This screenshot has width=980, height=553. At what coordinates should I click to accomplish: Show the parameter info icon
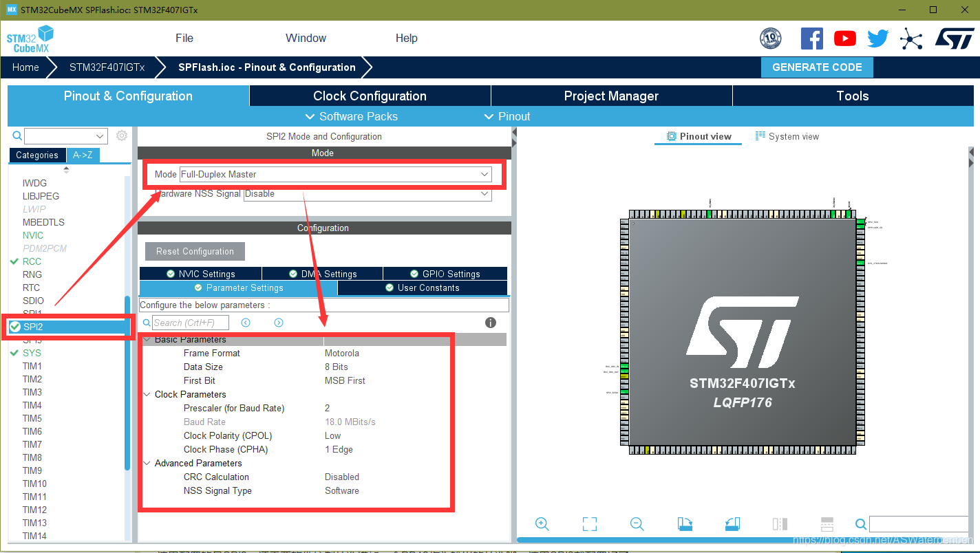(x=491, y=323)
